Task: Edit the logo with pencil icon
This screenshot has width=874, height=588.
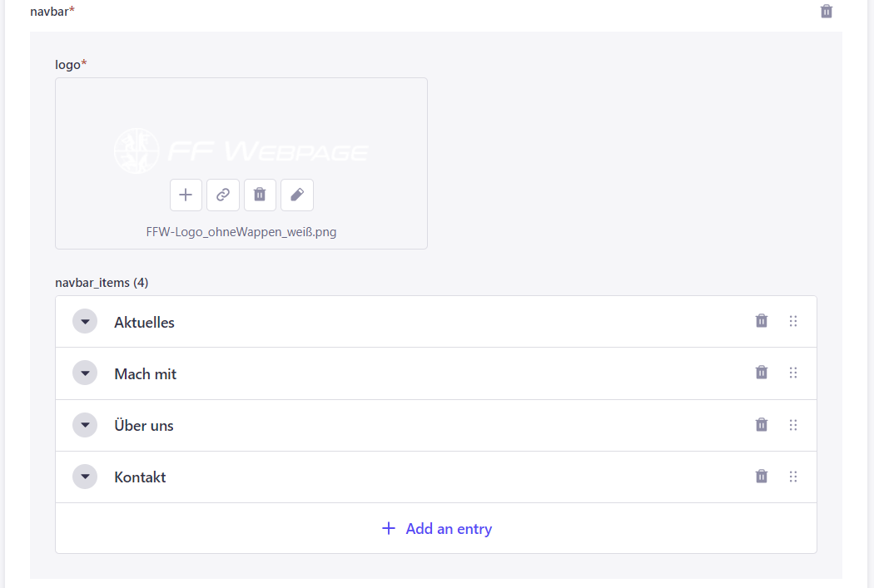Action: (x=297, y=195)
